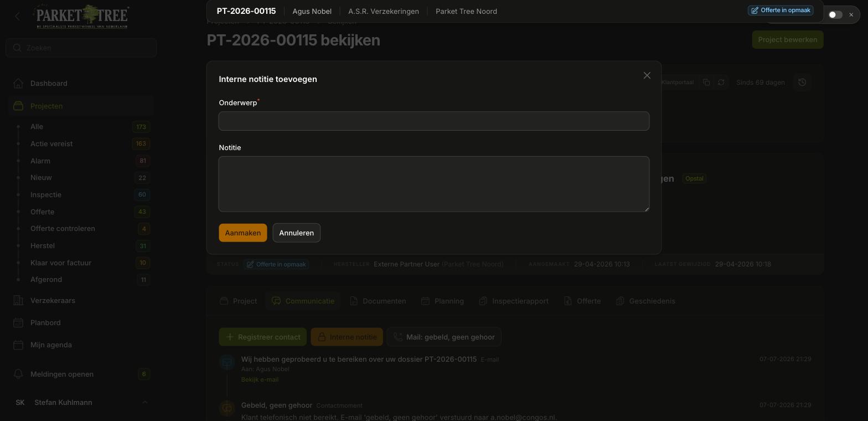Click A.S.R. Verzekeringen in top bar
Viewport: 868px width, 421px height.
384,11
